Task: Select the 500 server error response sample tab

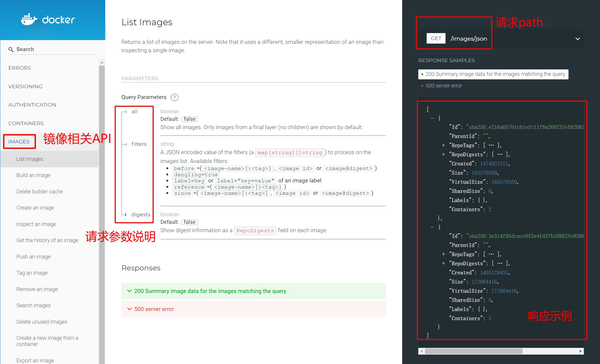Action: (x=444, y=86)
